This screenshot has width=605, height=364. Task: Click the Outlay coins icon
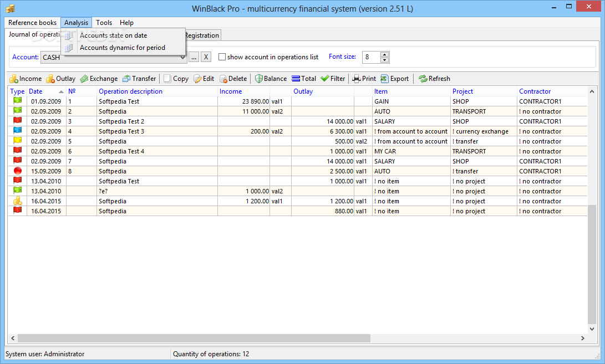click(50, 79)
